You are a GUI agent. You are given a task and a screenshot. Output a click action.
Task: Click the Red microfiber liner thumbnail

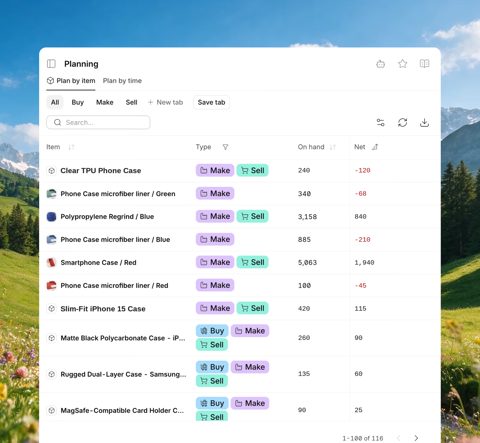(x=51, y=286)
